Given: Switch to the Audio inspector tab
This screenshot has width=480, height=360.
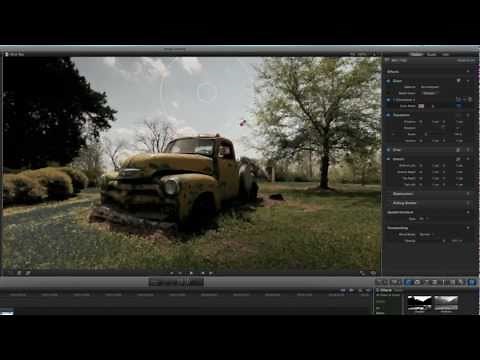Looking at the screenshot, I should point(432,54).
